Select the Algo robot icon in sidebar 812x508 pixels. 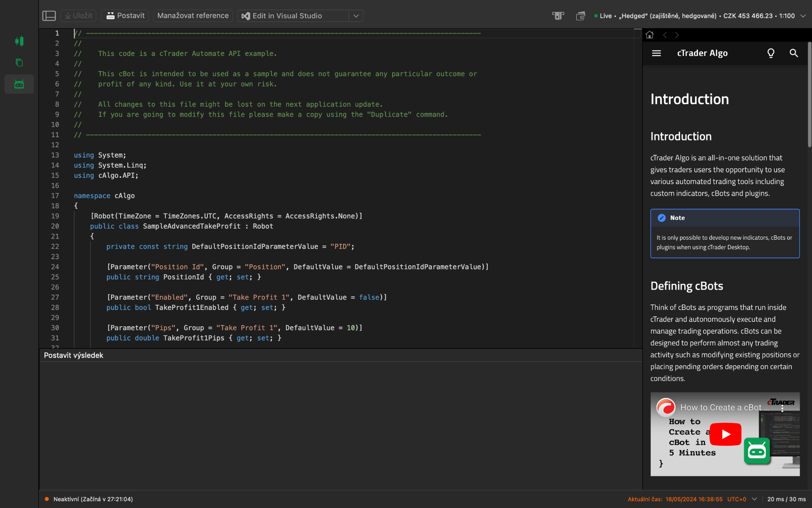pyautogui.click(x=19, y=84)
